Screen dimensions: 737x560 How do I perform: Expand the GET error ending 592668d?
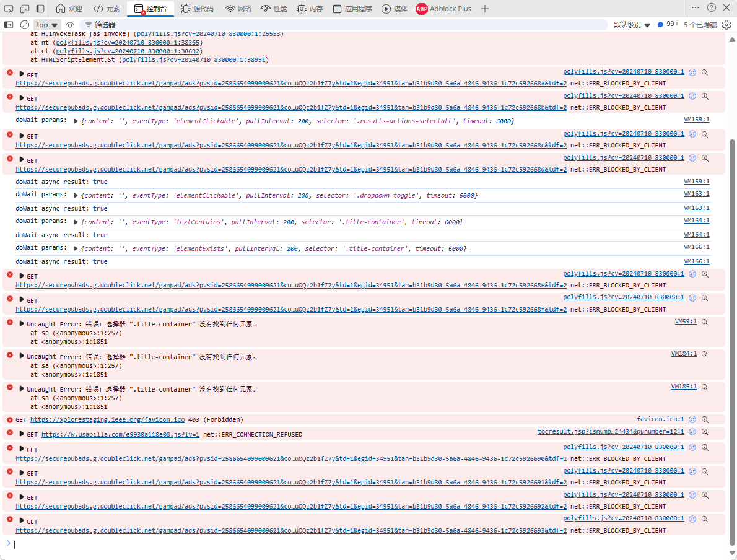pyautogui.click(x=22, y=160)
